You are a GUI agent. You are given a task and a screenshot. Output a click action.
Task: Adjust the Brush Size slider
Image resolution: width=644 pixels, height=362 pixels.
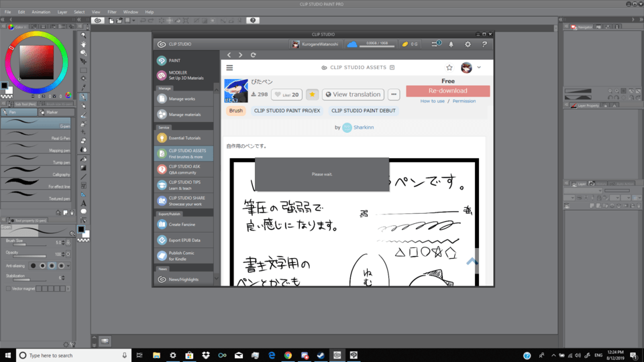click(x=30, y=245)
